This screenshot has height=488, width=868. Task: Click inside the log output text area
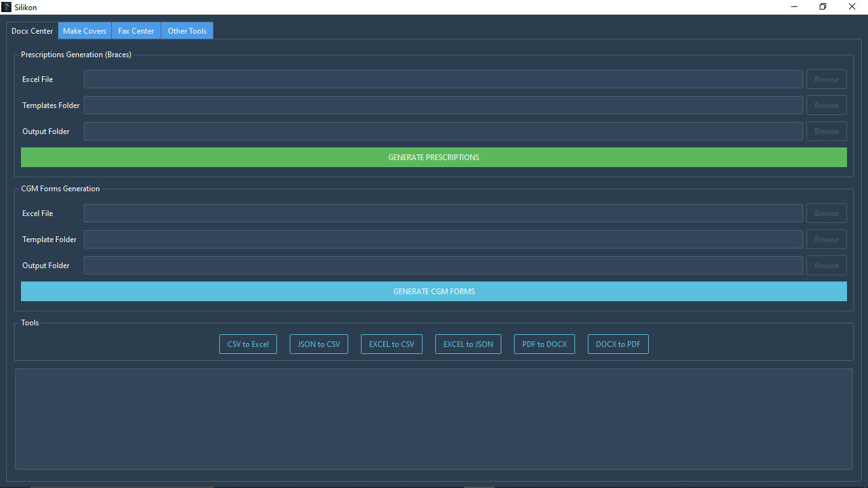(x=434, y=419)
